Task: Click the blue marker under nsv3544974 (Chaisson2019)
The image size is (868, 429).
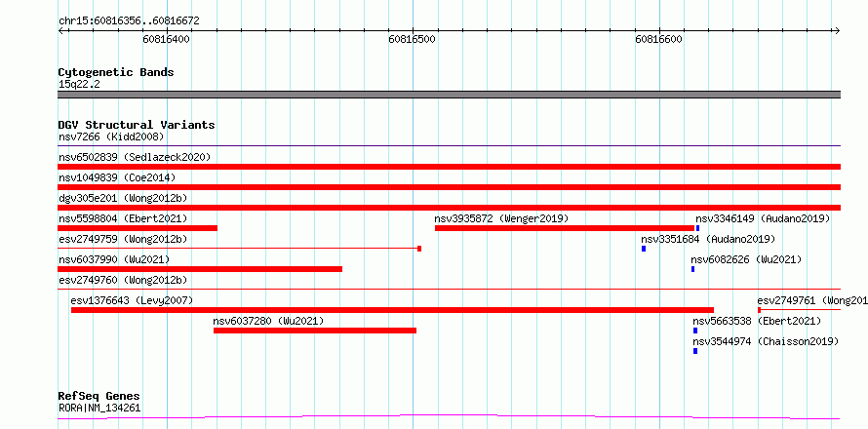Action: pyautogui.click(x=695, y=351)
